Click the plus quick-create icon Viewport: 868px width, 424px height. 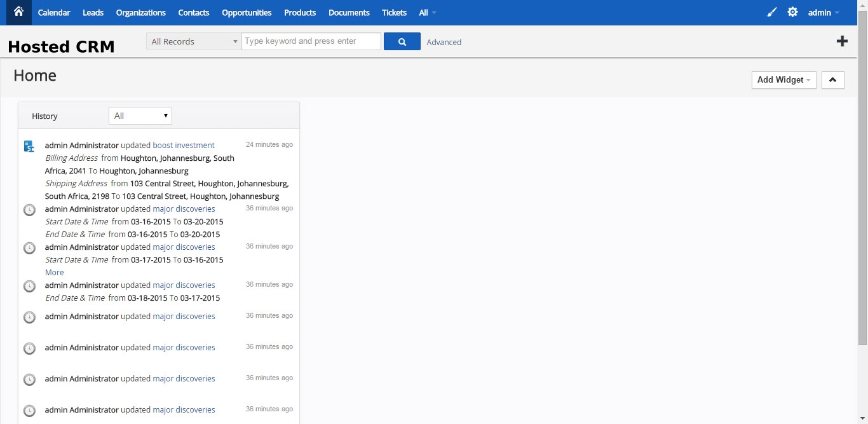(x=842, y=41)
